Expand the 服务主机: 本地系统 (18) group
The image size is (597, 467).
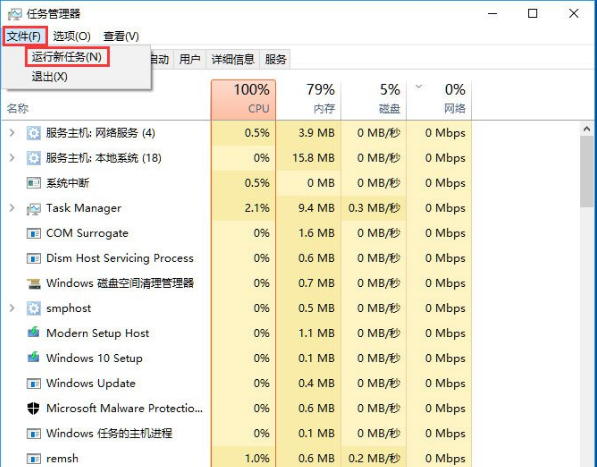12,158
